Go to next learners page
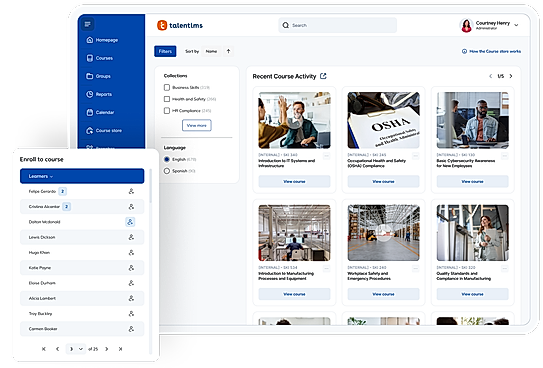Screen dimensions: 543x368 [x=107, y=349]
